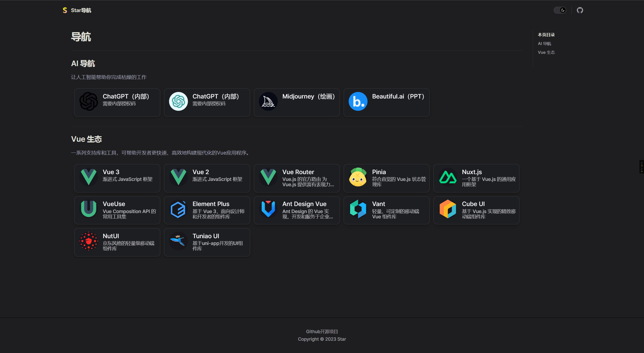Screen dimensions: 644x353
Task: Click the Github开源项目 footer link
Action: [x=322, y=332]
